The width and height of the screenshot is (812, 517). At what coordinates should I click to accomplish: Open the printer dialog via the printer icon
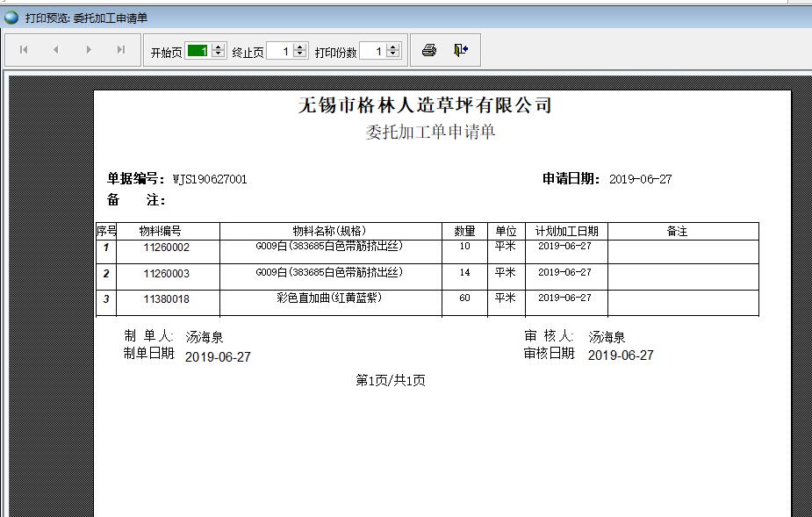428,49
